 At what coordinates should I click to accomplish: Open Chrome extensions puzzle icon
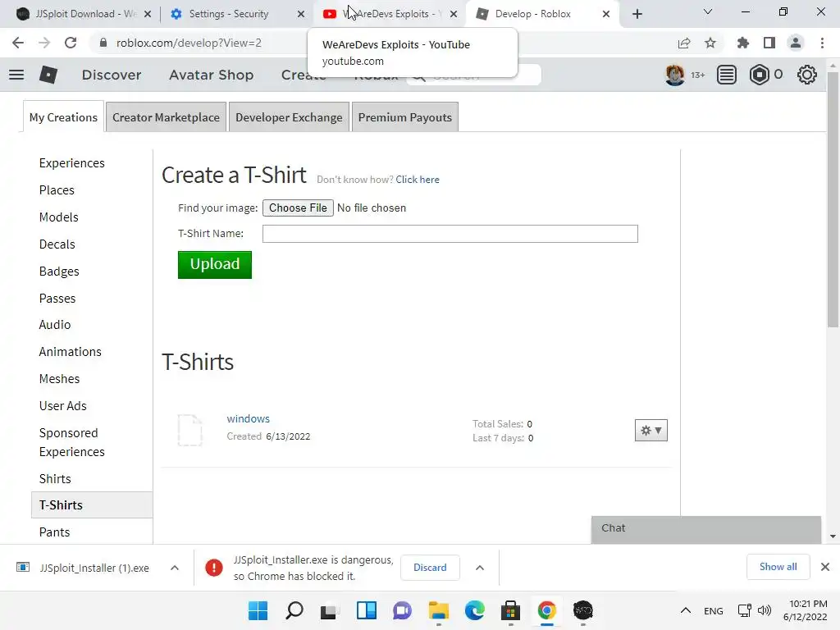743,43
